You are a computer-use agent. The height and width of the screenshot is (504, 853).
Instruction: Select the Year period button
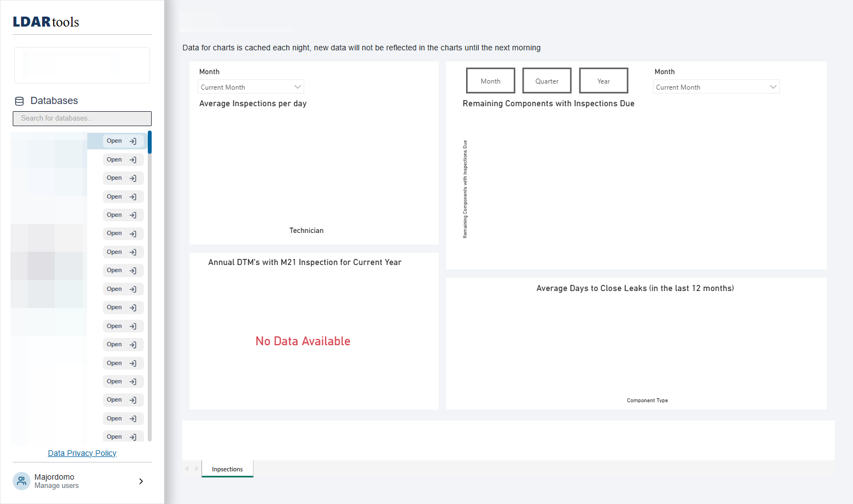point(603,81)
